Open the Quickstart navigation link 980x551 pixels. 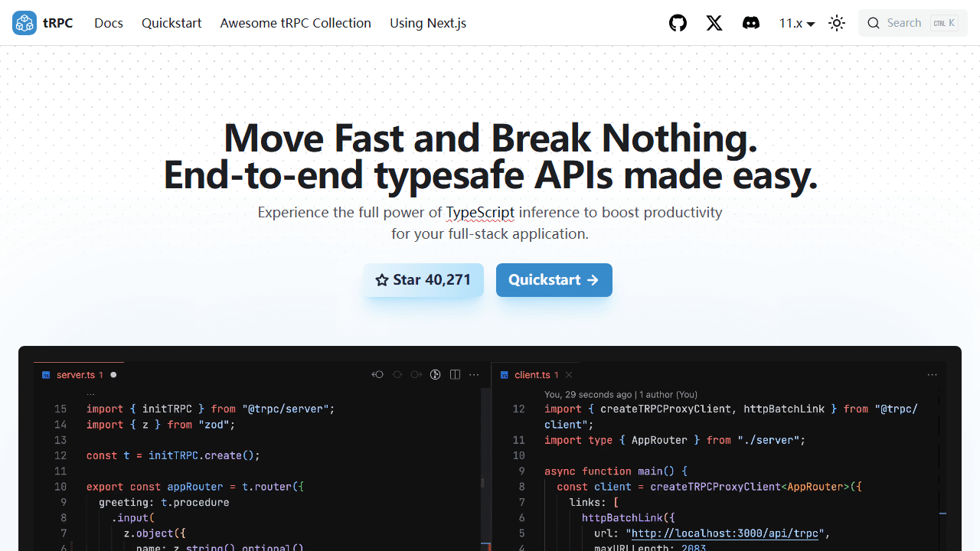click(x=171, y=23)
